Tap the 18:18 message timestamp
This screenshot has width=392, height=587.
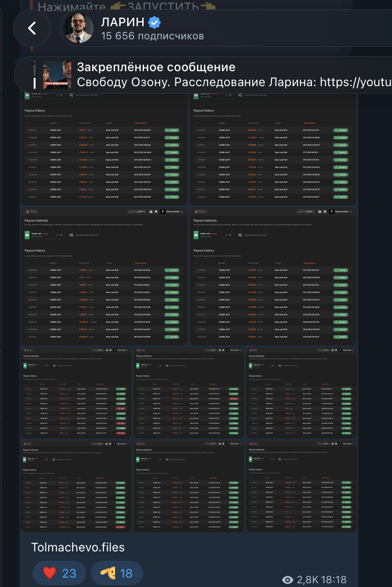(335, 580)
